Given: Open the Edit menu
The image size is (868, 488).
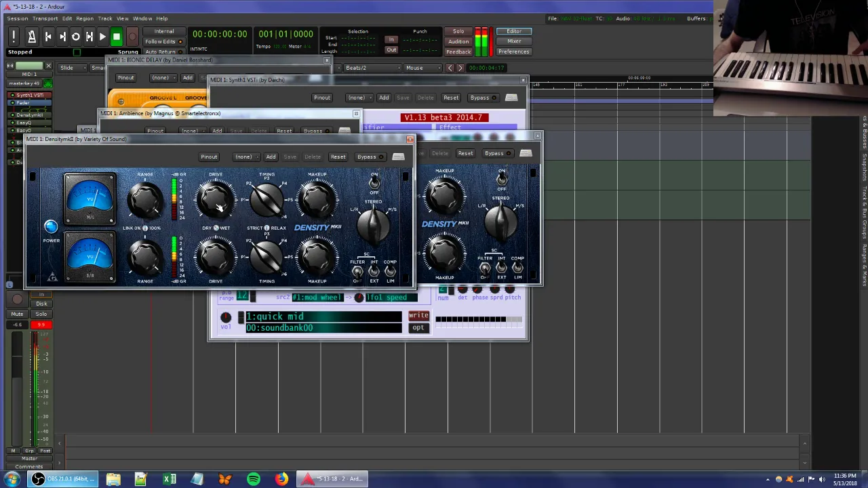Looking at the screenshot, I should click(67, 18).
